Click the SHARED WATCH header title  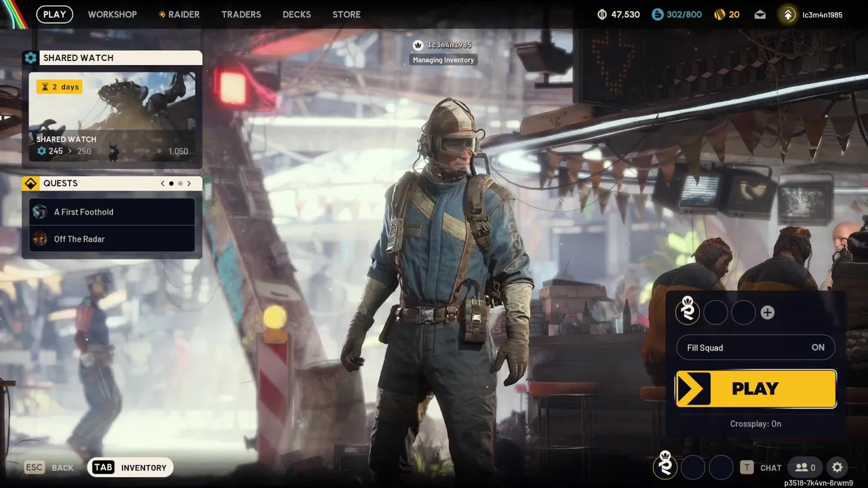[79, 58]
